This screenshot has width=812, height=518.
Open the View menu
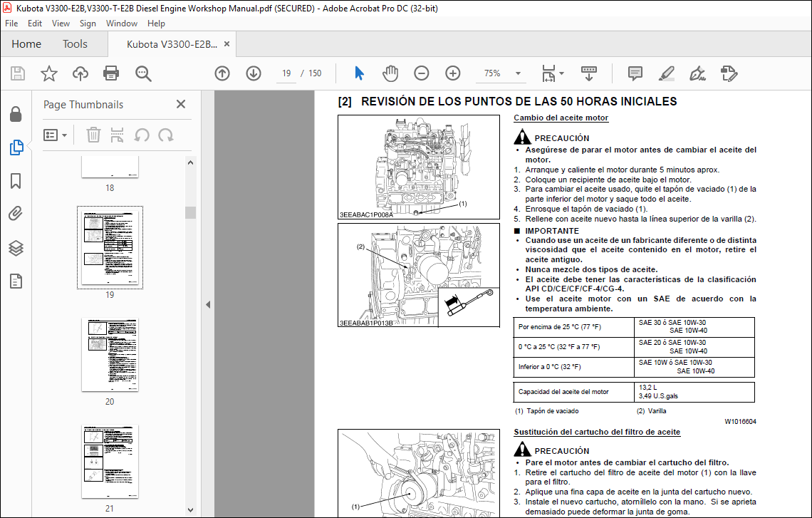tap(61, 24)
